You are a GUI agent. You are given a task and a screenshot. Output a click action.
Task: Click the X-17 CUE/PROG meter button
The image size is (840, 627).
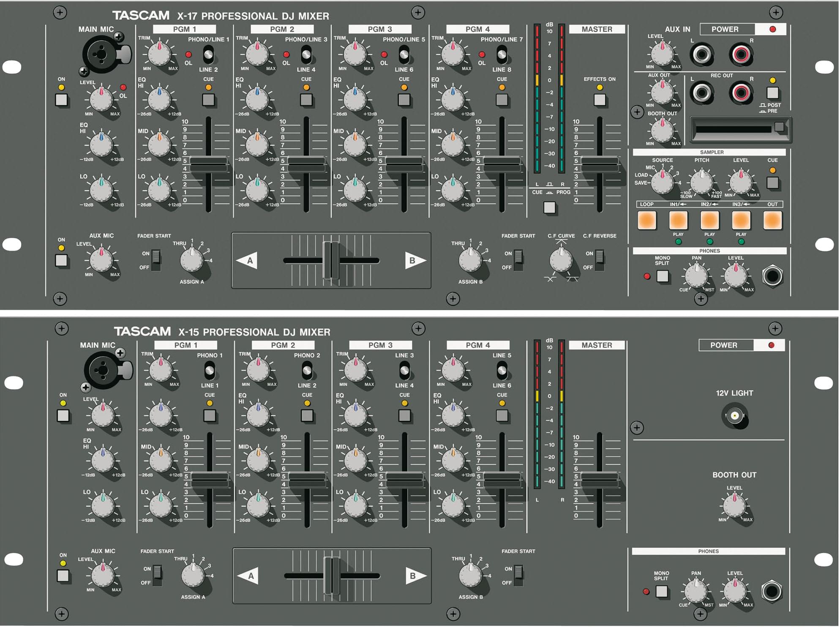(549, 207)
